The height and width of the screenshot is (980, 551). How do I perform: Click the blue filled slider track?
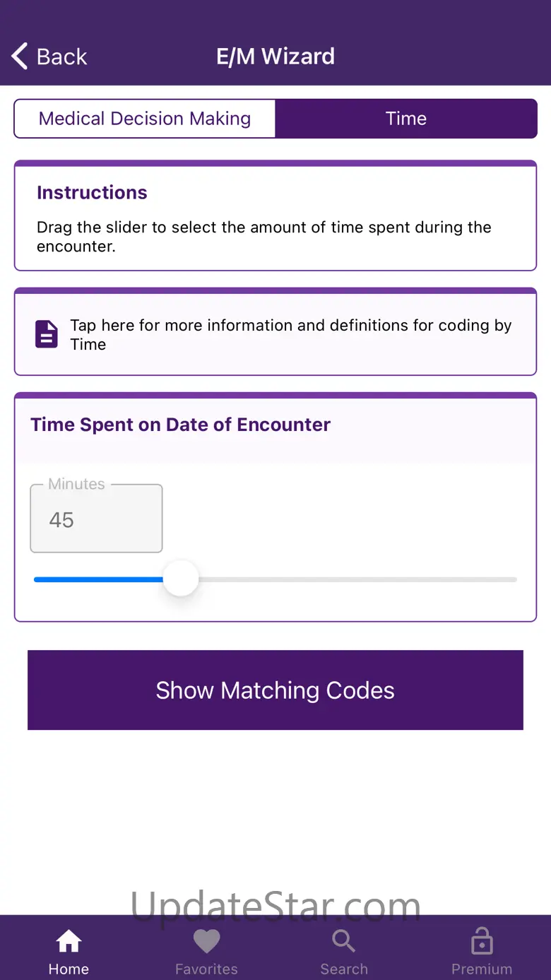tap(98, 579)
